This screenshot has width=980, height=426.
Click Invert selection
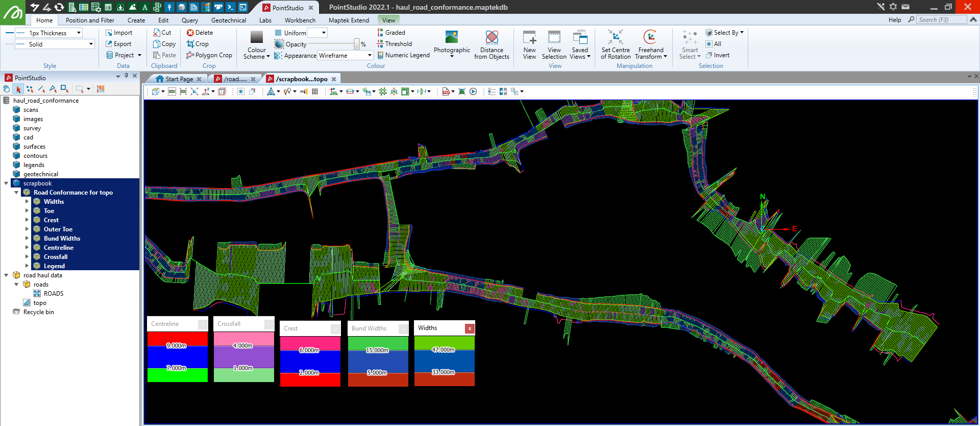(x=717, y=55)
